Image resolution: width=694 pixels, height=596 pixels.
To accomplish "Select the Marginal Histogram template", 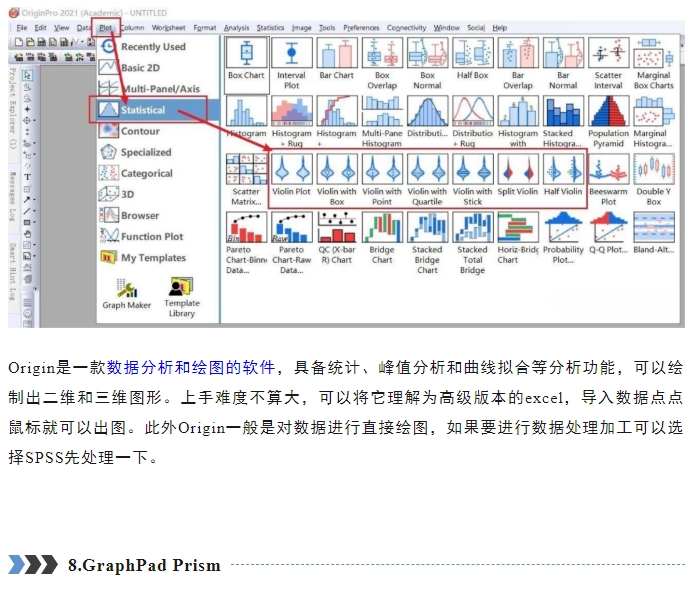I will [653, 122].
